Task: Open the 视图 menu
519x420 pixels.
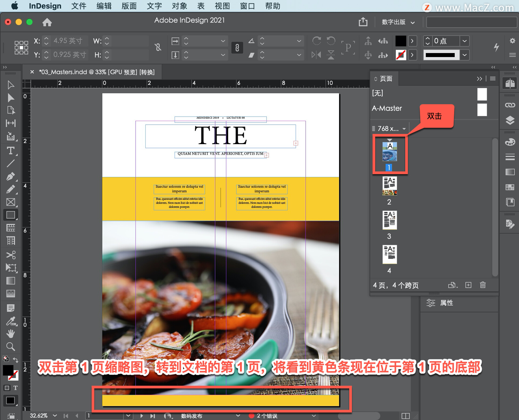Action: 222,6
